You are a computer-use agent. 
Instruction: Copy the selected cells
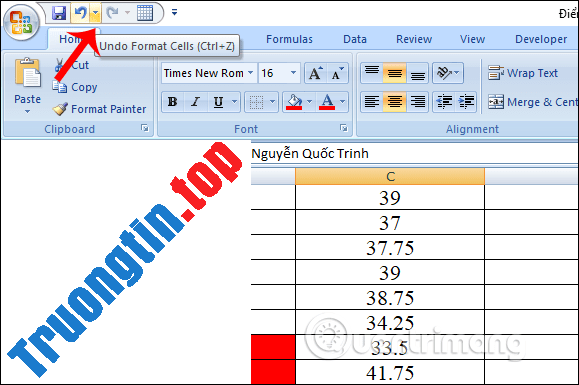coord(75,87)
